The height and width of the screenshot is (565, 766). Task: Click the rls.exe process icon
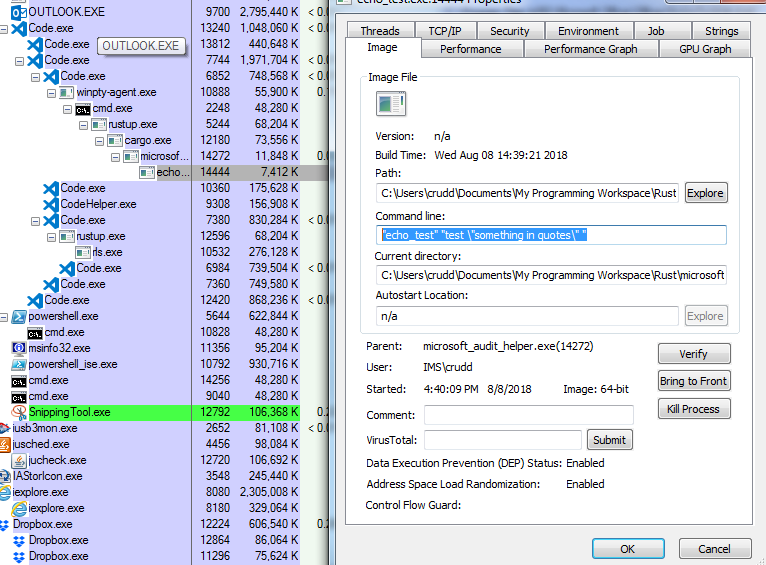83,252
